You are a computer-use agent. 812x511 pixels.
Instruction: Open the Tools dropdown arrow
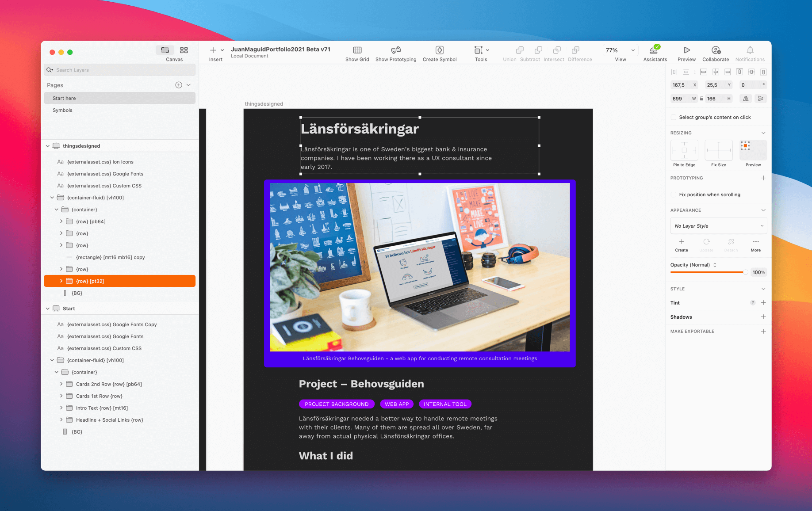pos(487,50)
